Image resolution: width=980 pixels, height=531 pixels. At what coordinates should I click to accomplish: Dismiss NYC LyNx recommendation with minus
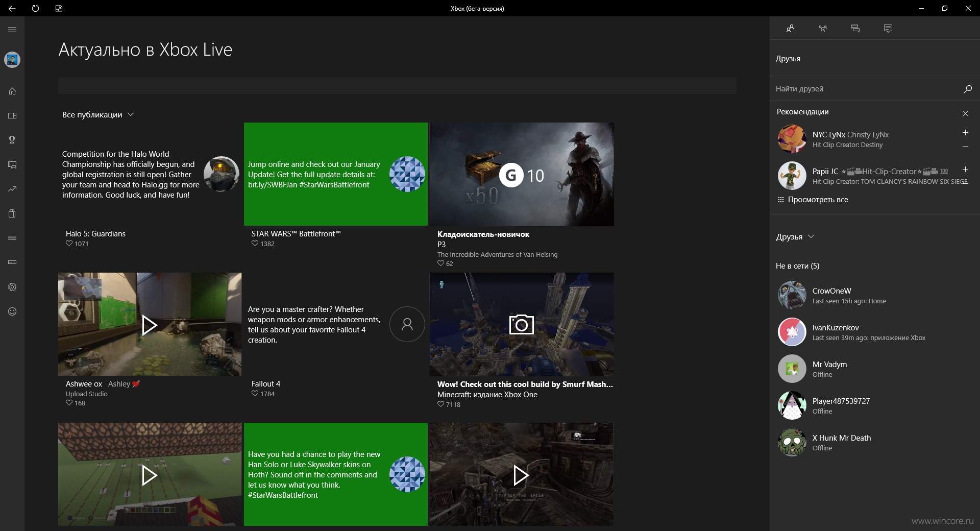pos(965,147)
